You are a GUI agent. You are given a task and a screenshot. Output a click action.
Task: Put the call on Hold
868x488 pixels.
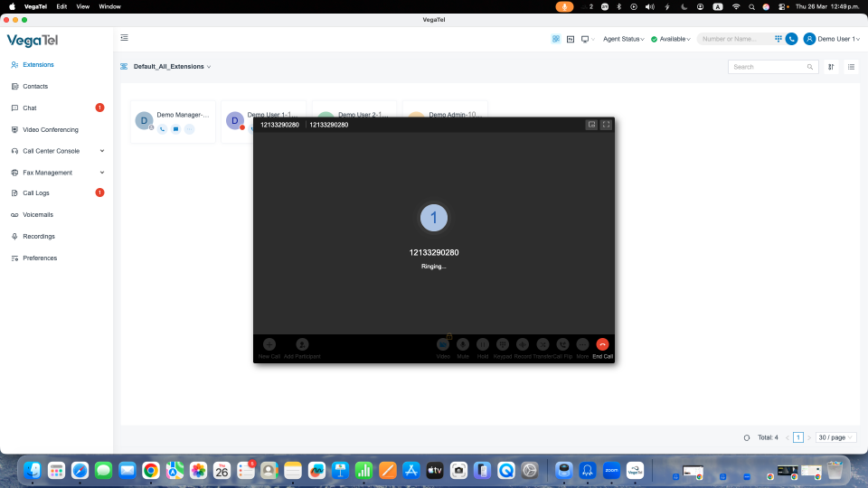point(483,344)
